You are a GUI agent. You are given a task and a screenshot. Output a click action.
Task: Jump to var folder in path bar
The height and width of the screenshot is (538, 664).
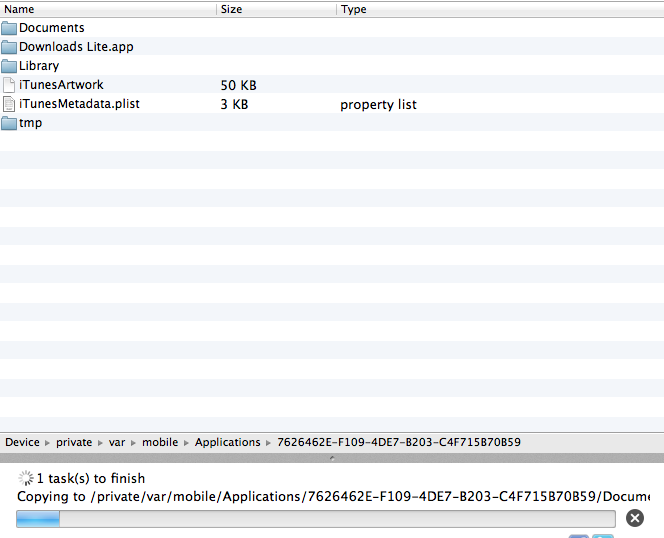click(x=117, y=442)
